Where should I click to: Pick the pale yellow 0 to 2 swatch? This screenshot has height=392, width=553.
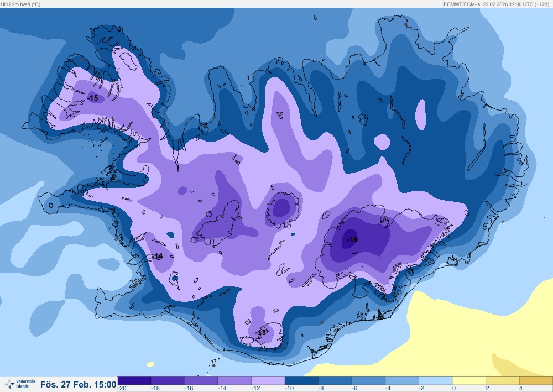(469, 380)
